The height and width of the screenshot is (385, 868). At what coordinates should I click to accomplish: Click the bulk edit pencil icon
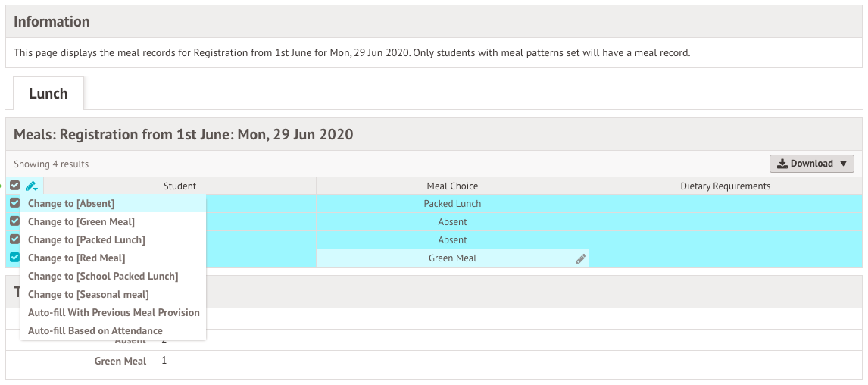pos(32,186)
